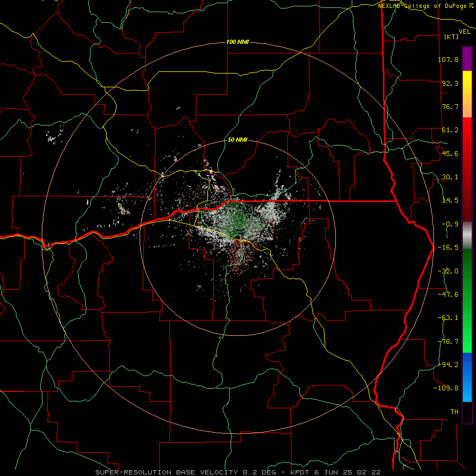Click the 61.2 velocity scale value
Screen dimensions: 476x476
450,130
